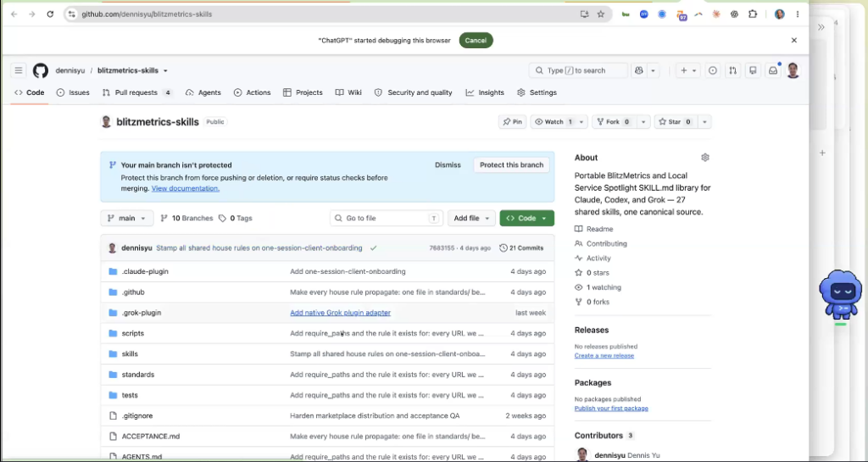View the 0 Tags link
This screenshot has height=462, width=868.
tap(236, 218)
